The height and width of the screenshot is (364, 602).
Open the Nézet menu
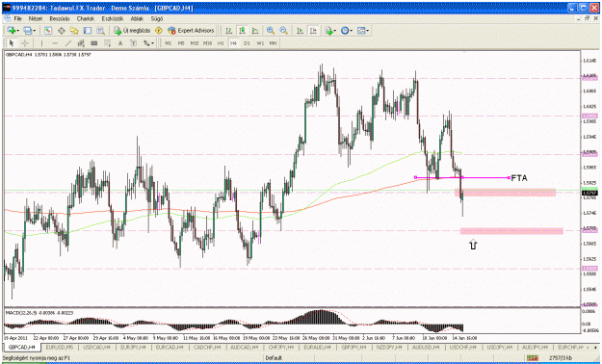tap(36, 18)
